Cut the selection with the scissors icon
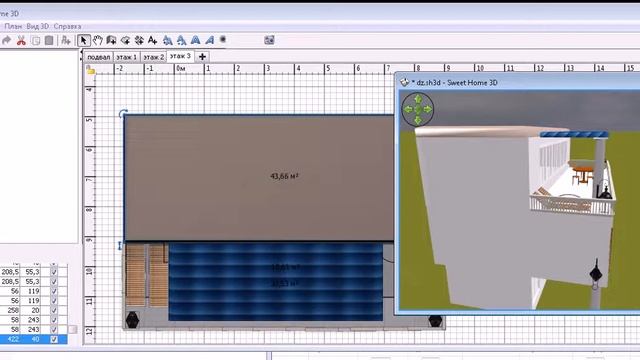 pos(21,40)
